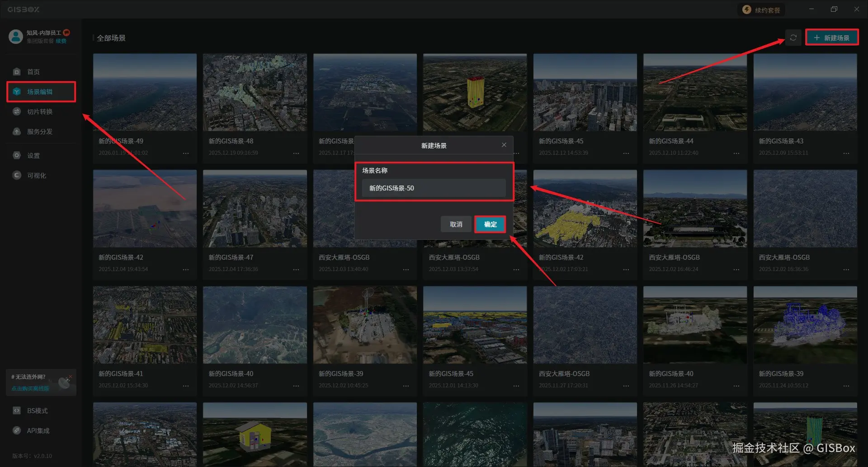868x467 pixels.
Task: Open more menu for scene dated 2025.12.02 10:45:25
Action: coord(406,386)
